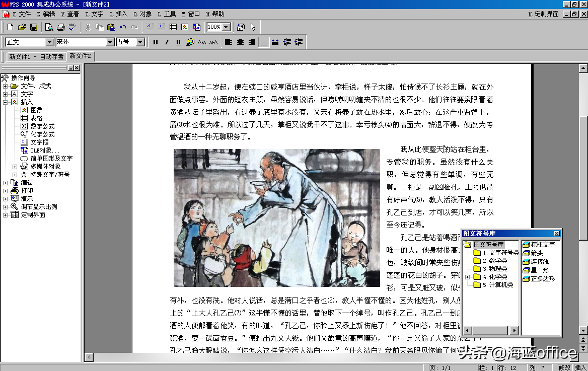Select 数学公式 in the wizard tree
The height and width of the screenshot is (371, 588).
[42, 126]
